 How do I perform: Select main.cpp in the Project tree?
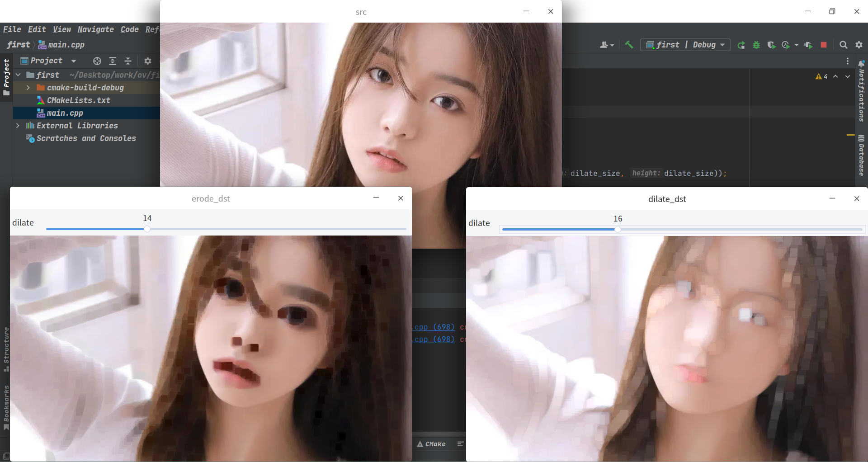coord(86,113)
